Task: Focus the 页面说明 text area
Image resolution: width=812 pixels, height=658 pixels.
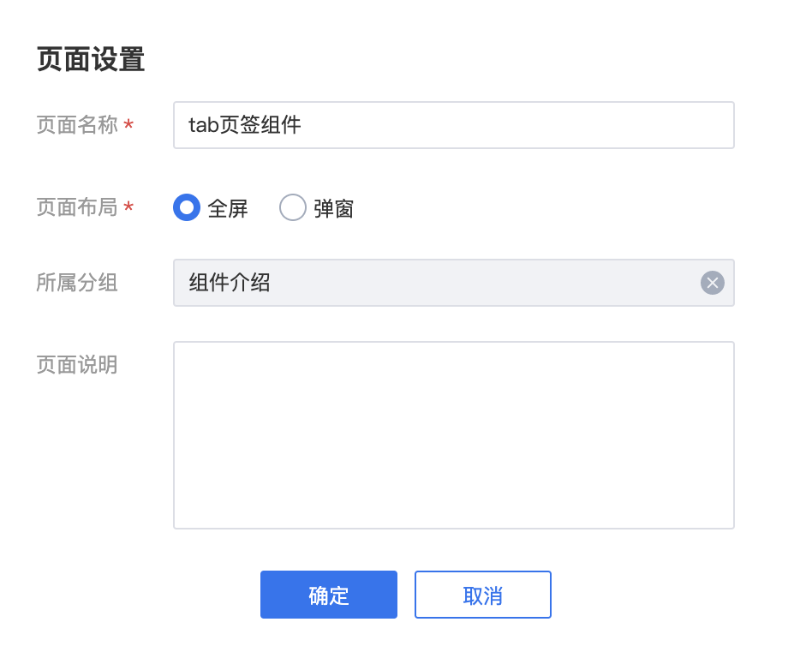Action: click(453, 434)
